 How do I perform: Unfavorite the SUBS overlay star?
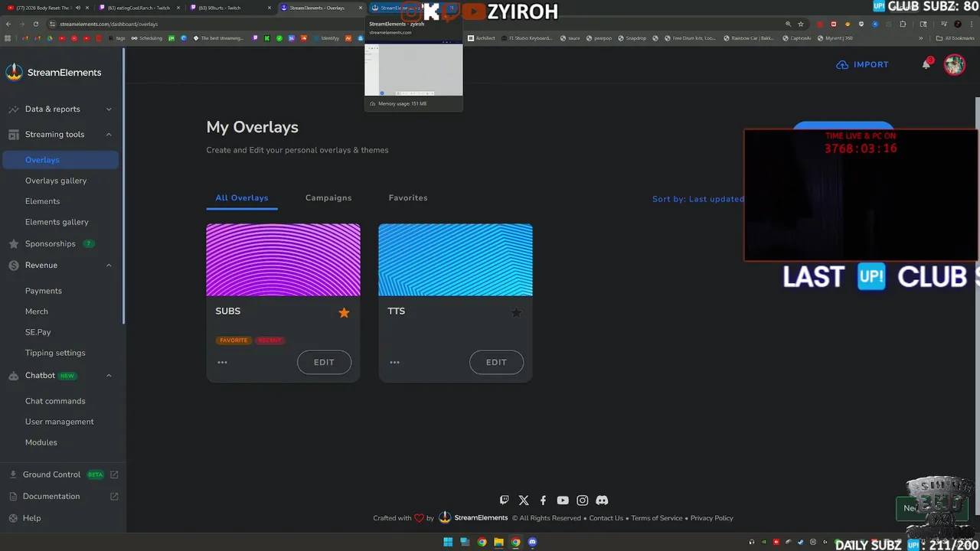pos(344,312)
